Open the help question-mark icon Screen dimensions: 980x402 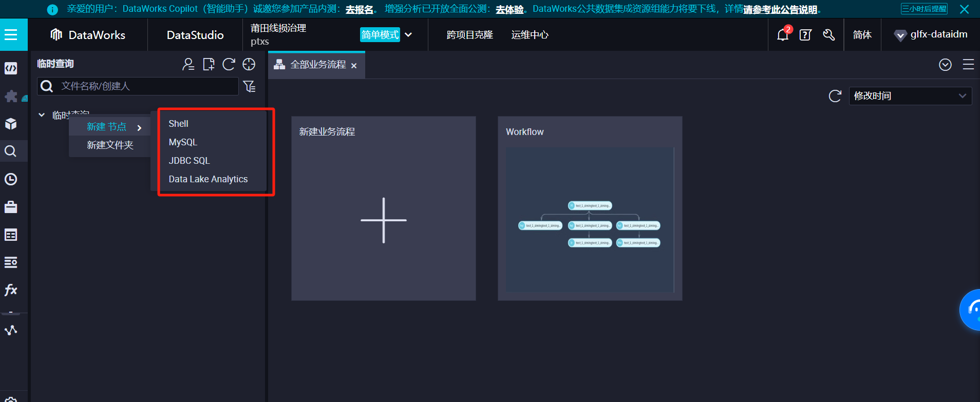[x=805, y=35]
